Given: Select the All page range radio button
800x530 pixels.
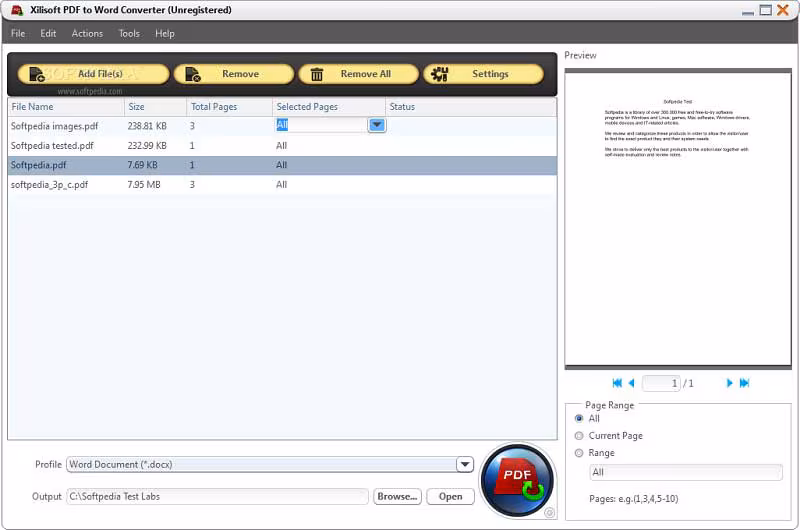Looking at the screenshot, I should click(x=579, y=419).
